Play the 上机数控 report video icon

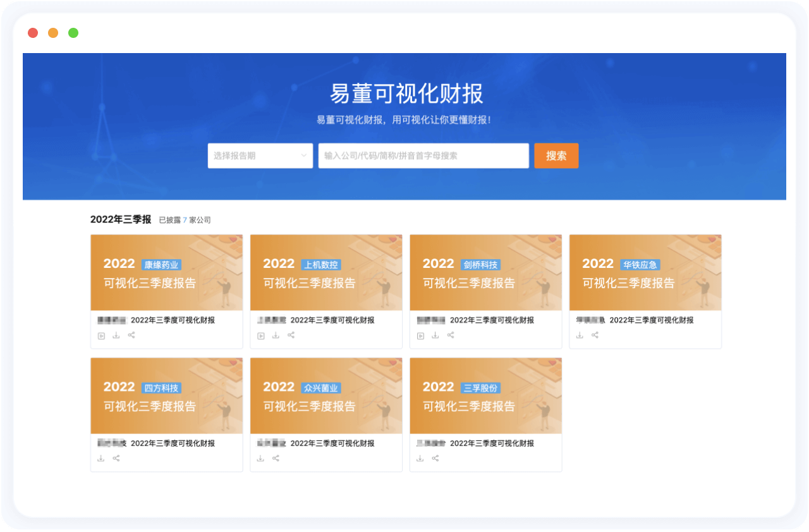260,336
